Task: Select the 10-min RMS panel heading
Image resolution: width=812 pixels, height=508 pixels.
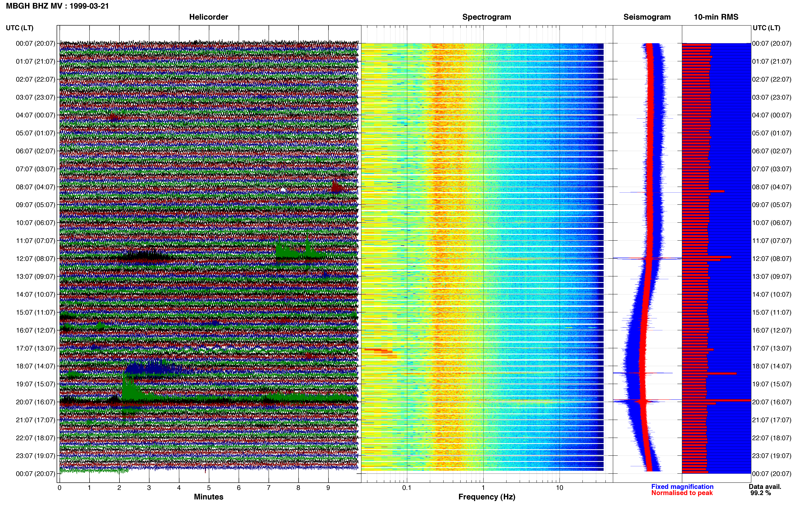Action: point(716,17)
